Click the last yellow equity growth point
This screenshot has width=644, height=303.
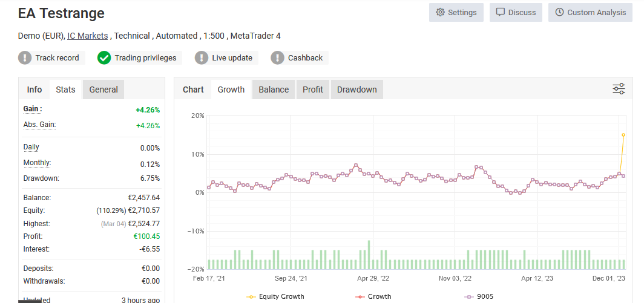623,135
